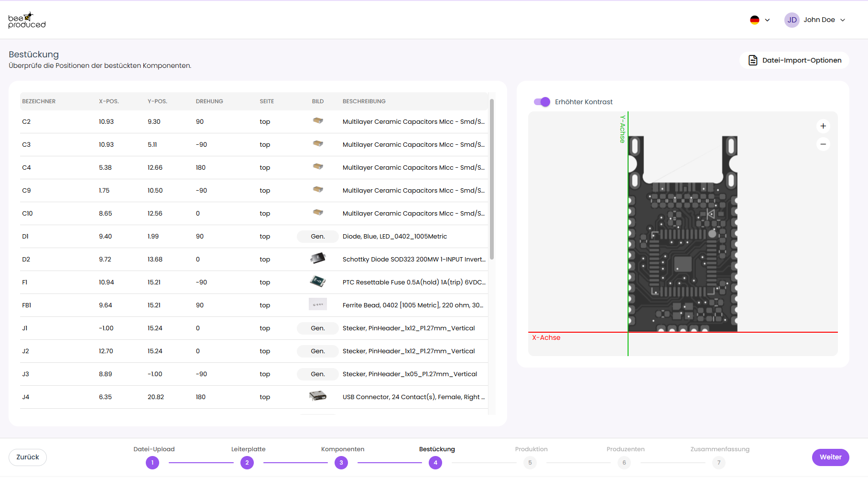
Task: Go to step 3 Komponenten
Action: click(341, 462)
